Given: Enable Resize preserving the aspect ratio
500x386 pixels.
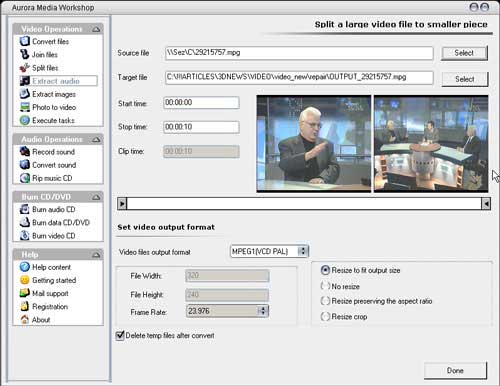Looking at the screenshot, I should (x=325, y=301).
